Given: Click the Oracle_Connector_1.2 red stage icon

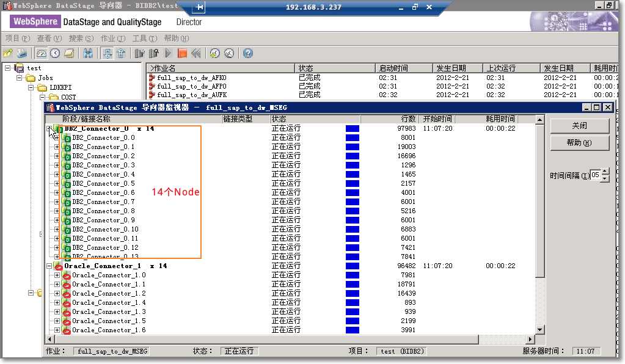Looking at the screenshot, I should [67, 294].
